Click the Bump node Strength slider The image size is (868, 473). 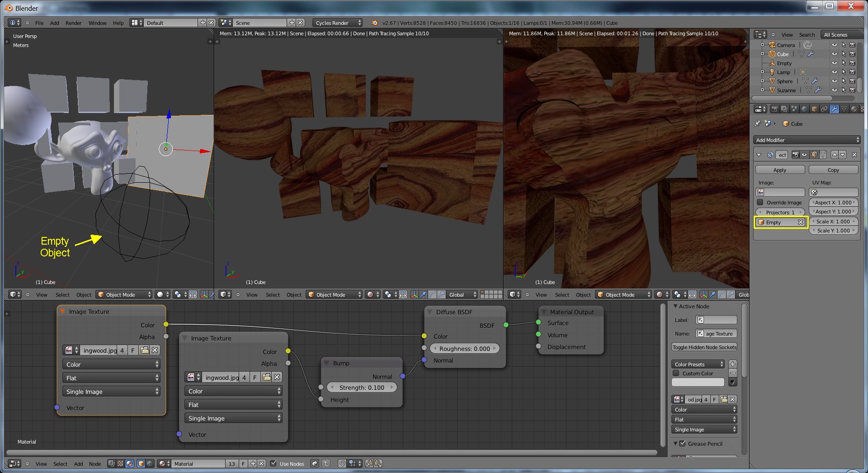click(x=362, y=388)
